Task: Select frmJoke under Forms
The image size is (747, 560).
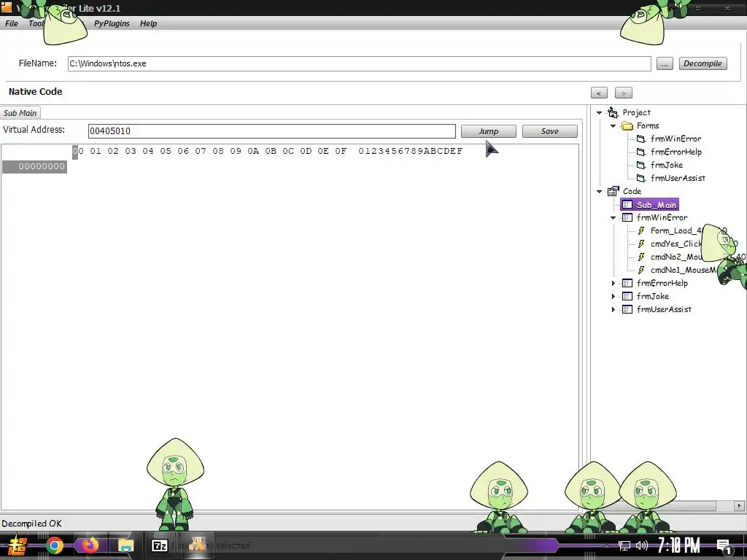Action: [667, 166]
